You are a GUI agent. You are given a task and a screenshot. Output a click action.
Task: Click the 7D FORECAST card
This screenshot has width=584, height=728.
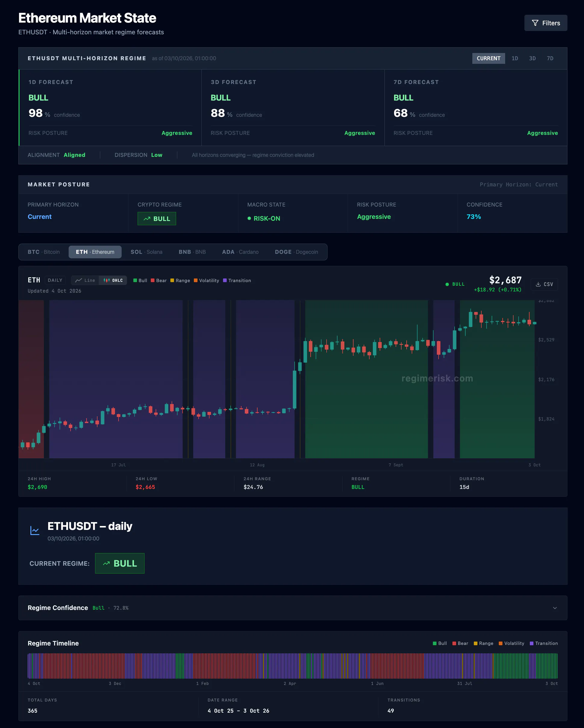[x=476, y=108]
